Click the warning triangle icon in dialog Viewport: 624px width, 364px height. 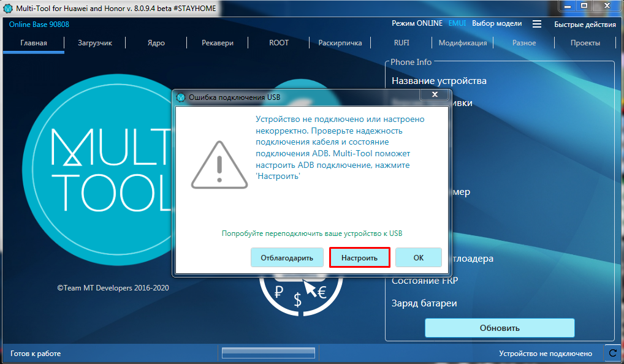click(x=219, y=165)
